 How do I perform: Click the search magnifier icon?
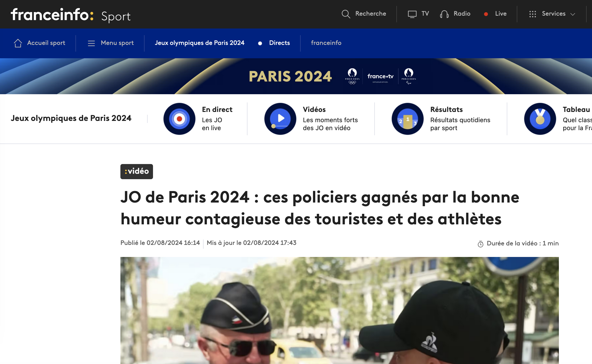346,14
